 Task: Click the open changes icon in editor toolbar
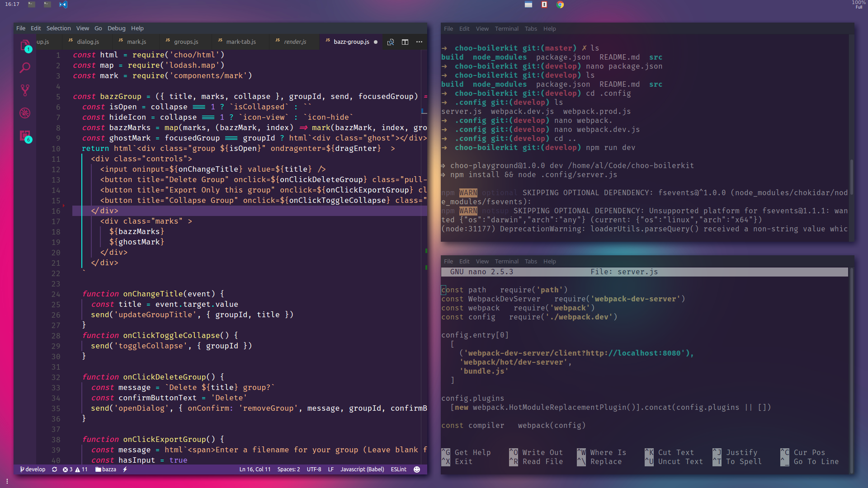coord(391,42)
